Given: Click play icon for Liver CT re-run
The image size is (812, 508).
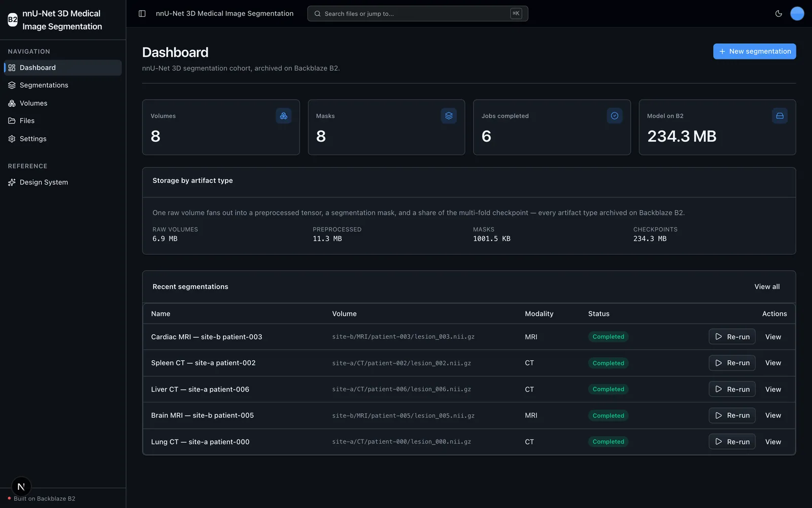Looking at the screenshot, I should click(x=719, y=389).
